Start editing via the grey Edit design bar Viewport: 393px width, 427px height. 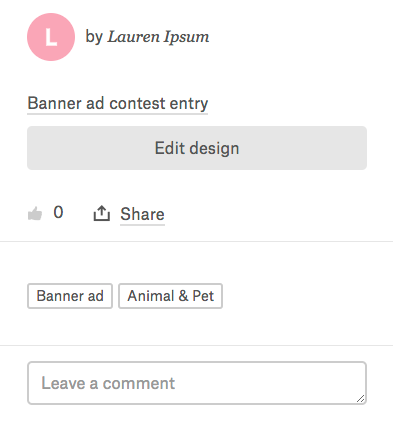pyautogui.click(x=197, y=148)
